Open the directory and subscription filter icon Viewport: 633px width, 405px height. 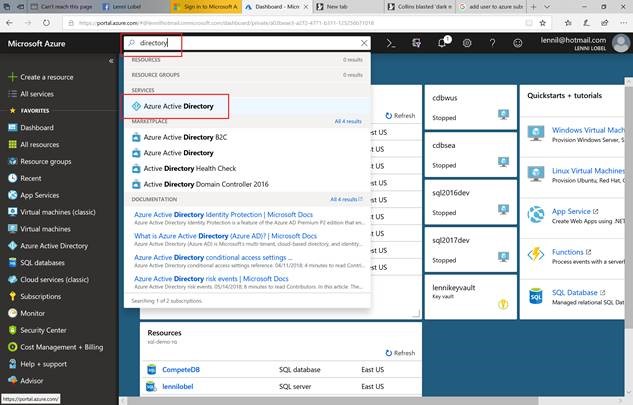(x=416, y=43)
